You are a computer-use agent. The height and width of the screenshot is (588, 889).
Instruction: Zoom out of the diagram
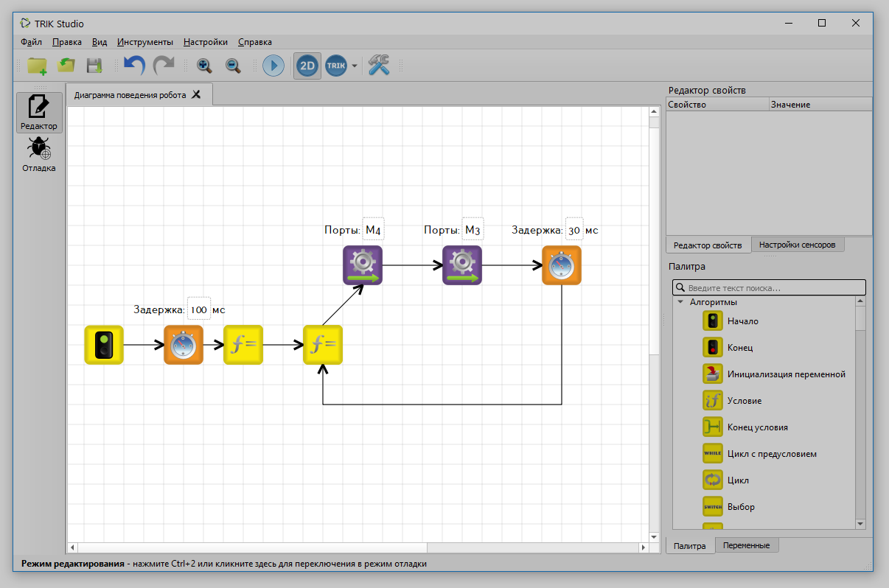(x=233, y=66)
